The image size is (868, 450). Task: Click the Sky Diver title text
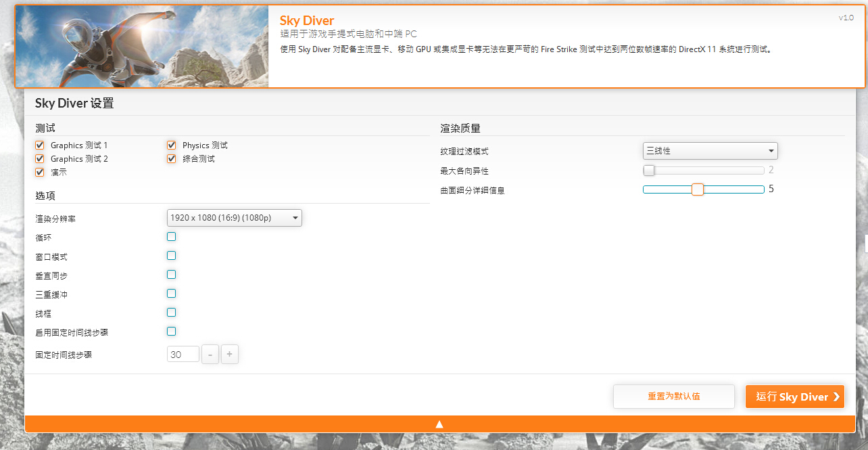coord(307,21)
